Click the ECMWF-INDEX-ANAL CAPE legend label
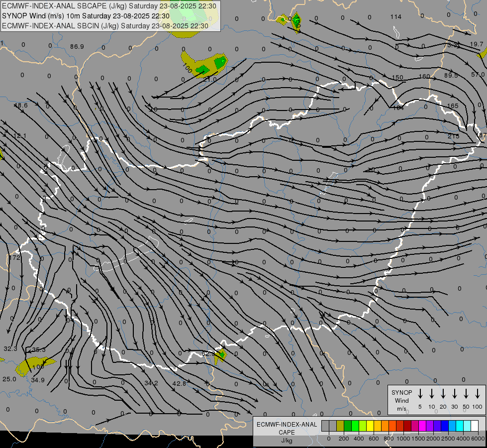Viewport: 487px width, 448px height. 287,428
